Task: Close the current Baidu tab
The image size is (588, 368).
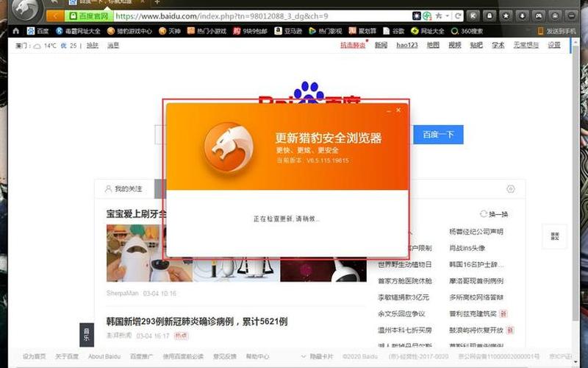Action: [x=143, y=2]
